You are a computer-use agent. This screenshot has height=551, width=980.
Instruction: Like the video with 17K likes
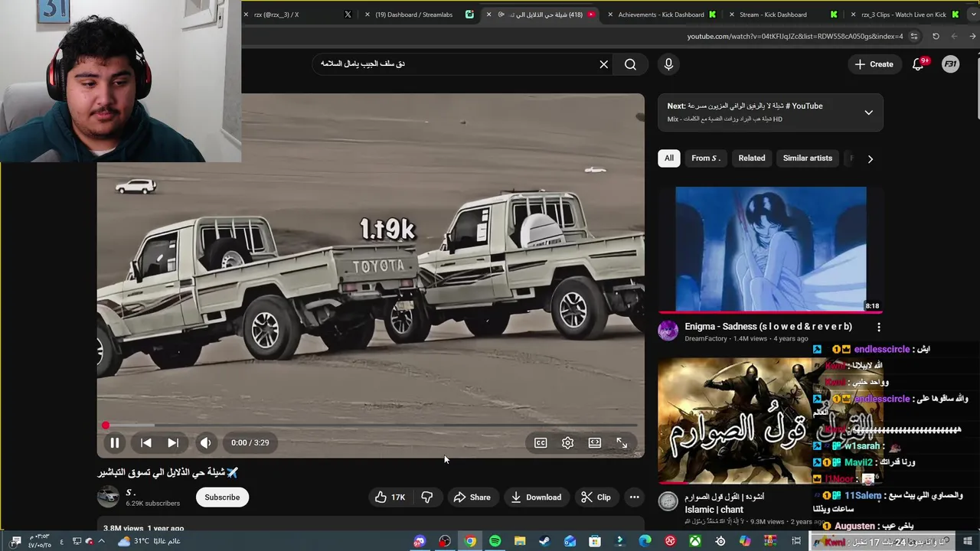click(x=390, y=497)
